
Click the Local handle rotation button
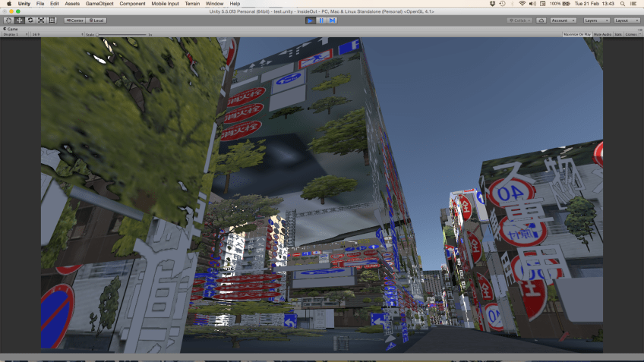[96, 20]
